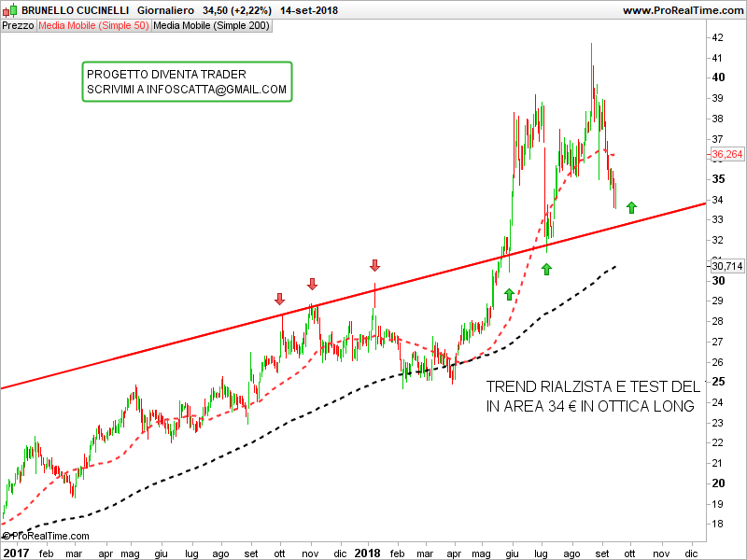747x560 pixels.
Task: Click the candlestick icon beside BRUNELLO CUCINELLI
Action: [x=10, y=9]
